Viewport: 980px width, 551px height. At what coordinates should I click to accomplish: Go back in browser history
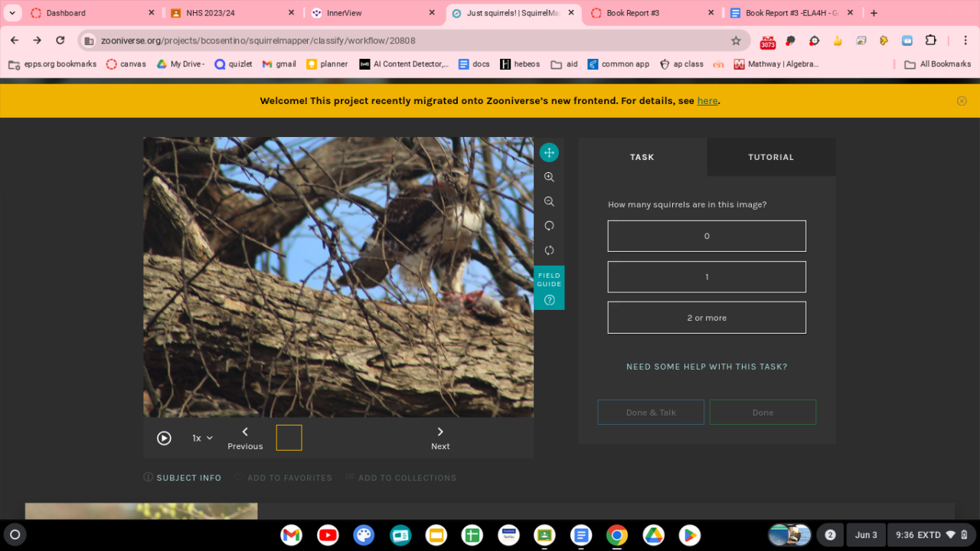click(x=15, y=41)
